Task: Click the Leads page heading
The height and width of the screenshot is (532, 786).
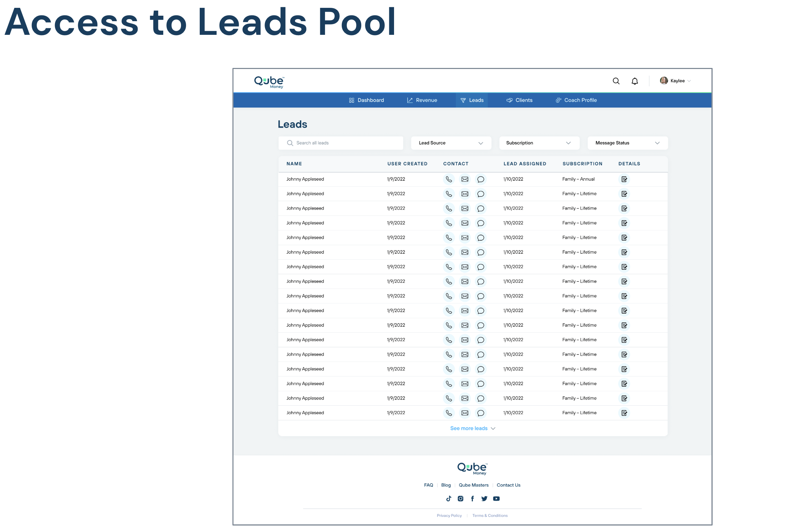Action: tap(292, 124)
